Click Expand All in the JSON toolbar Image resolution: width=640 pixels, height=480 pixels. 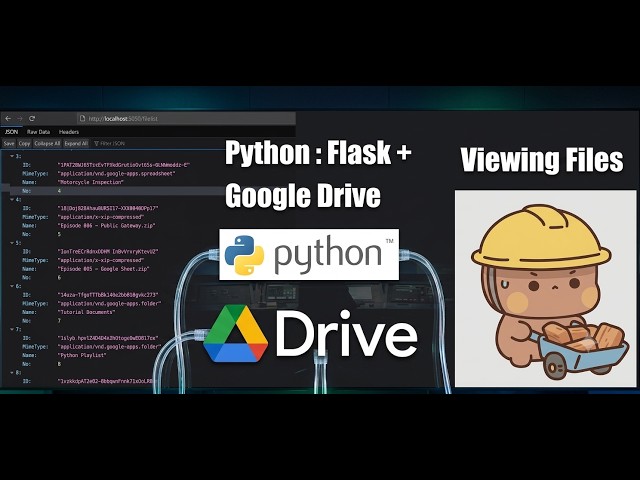[76, 143]
